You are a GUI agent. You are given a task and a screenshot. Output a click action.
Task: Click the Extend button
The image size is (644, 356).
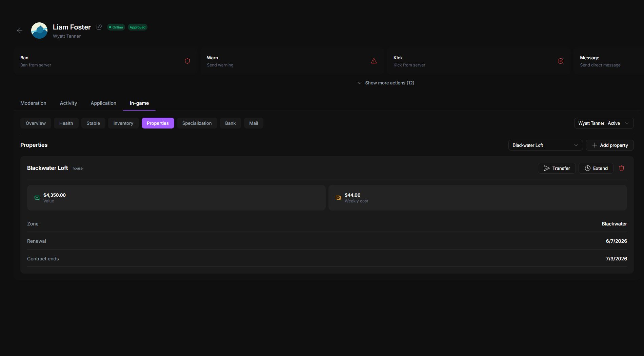point(596,168)
